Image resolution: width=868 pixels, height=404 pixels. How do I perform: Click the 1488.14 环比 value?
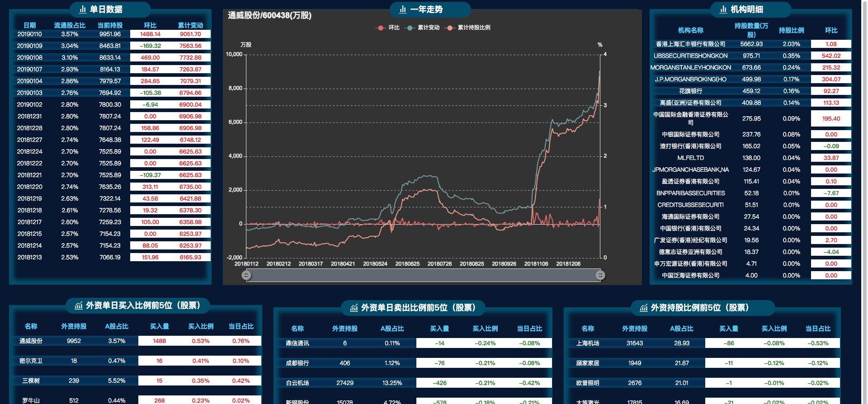(x=150, y=34)
